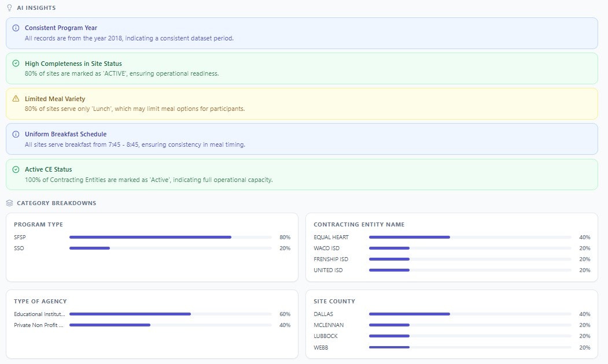This screenshot has height=364, width=608.
Task: Click the Educational Institution progress bar
Action: coord(171,314)
